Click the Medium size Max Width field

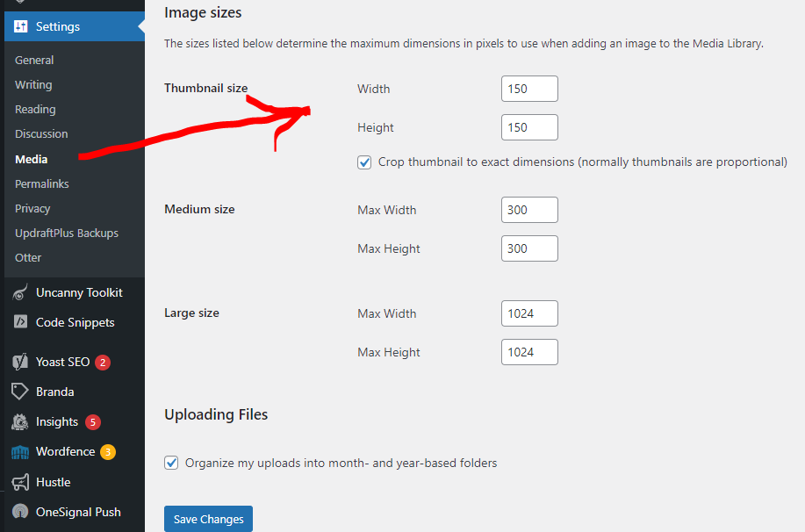(529, 210)
